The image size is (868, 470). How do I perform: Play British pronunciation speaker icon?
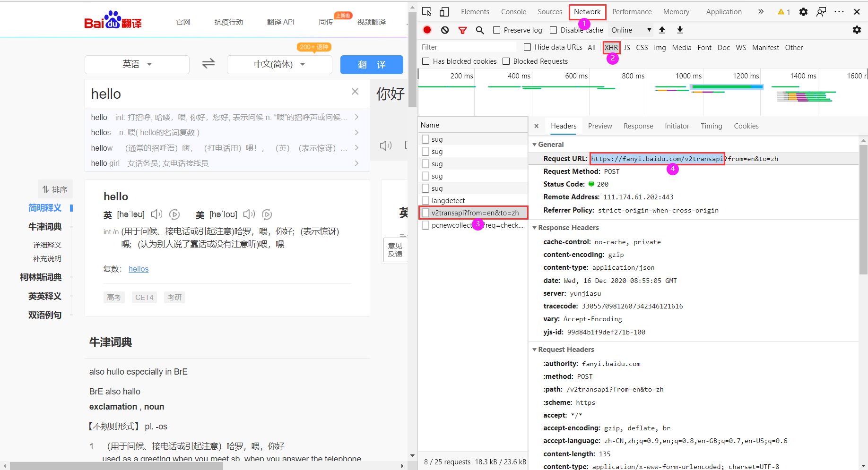point(156,214)
